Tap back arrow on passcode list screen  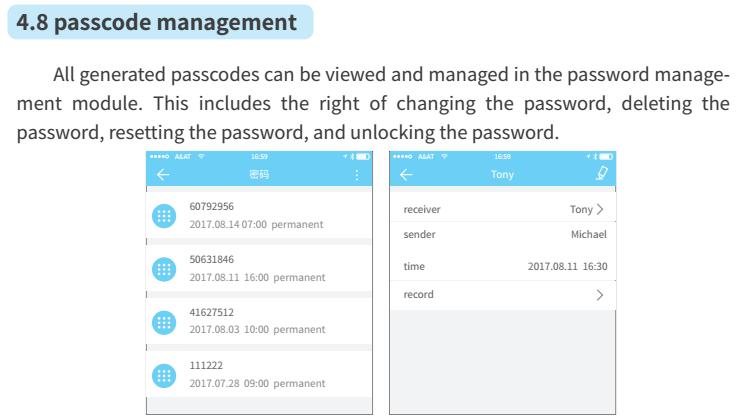tap(163, 175)
